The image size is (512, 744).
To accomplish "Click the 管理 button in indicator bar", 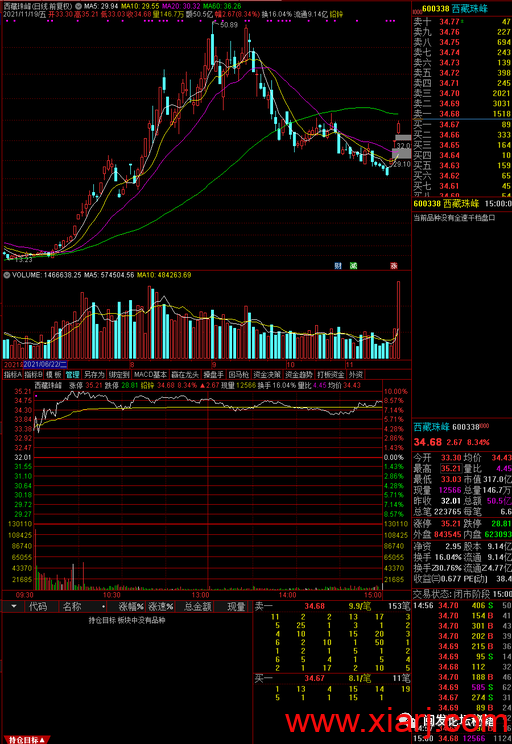I will click(x=73, y=374).
